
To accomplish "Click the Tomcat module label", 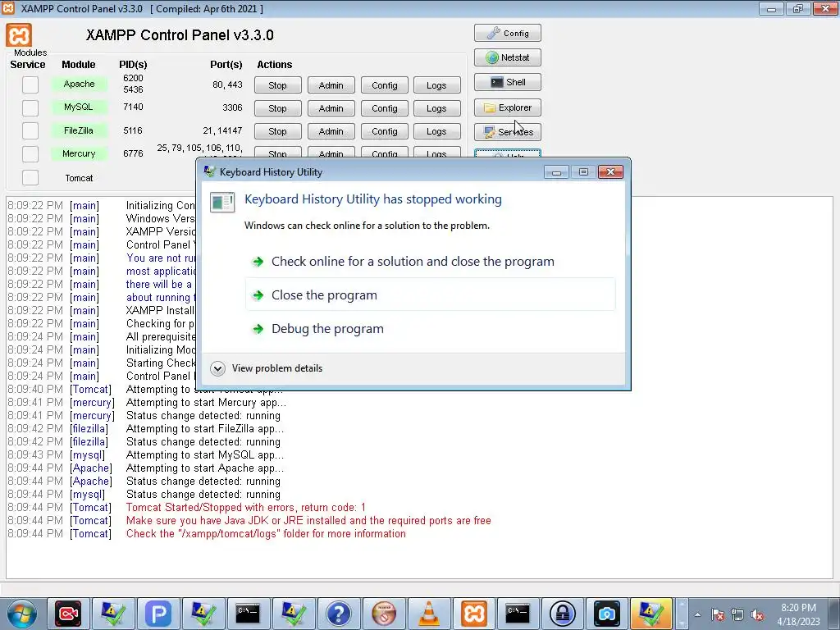I will [x=79, y=178].
